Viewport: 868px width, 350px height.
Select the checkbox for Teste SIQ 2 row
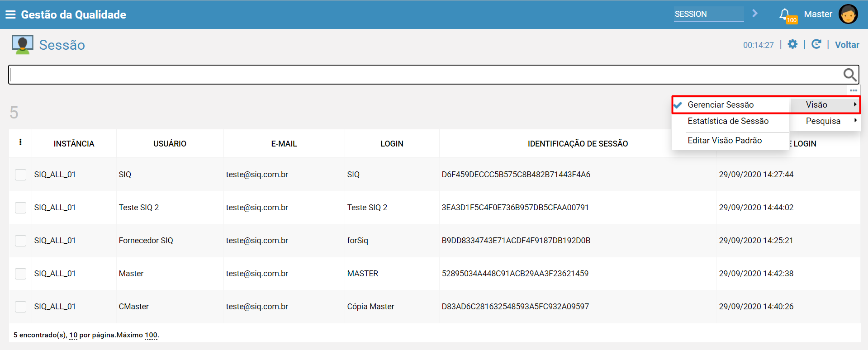pyautogui.click(x=21, y=208)
